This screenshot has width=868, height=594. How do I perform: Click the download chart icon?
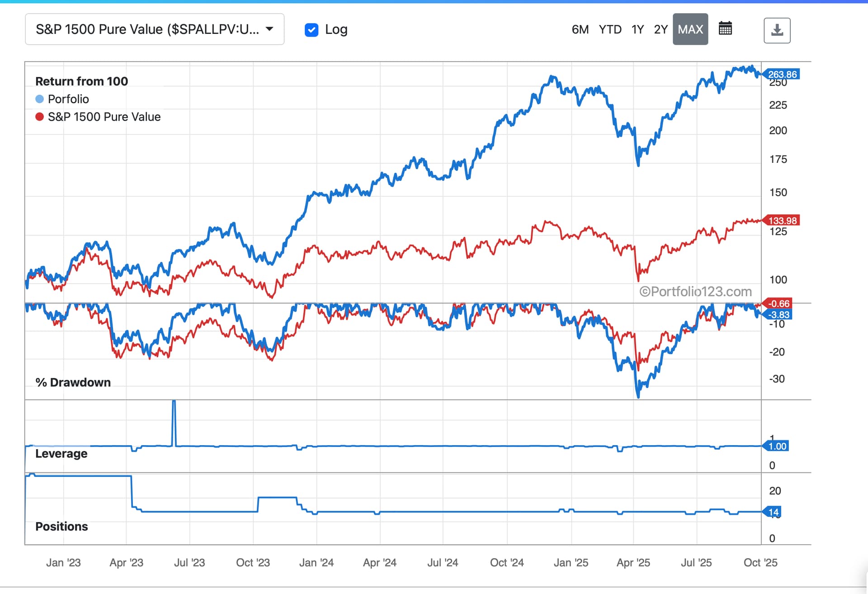(777, 30)
